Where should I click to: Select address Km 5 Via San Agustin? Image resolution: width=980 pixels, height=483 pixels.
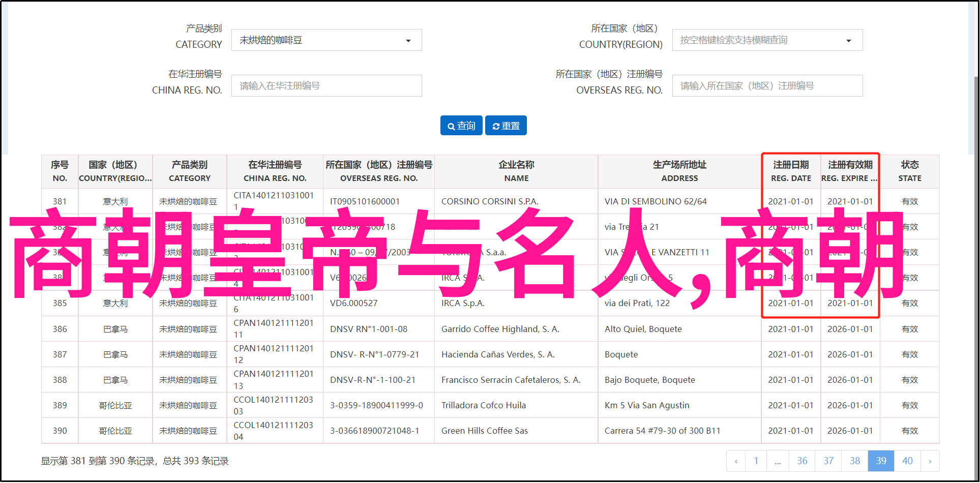pos(647,405)
